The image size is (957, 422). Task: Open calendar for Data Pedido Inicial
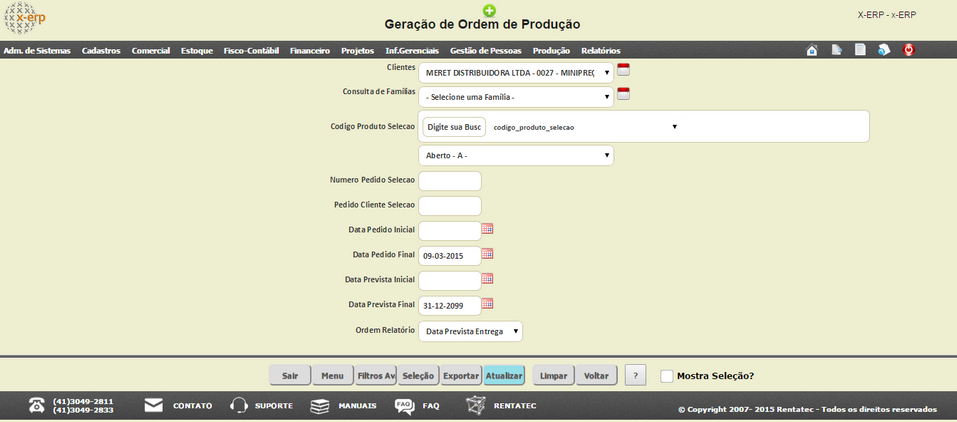click(488, 228)
